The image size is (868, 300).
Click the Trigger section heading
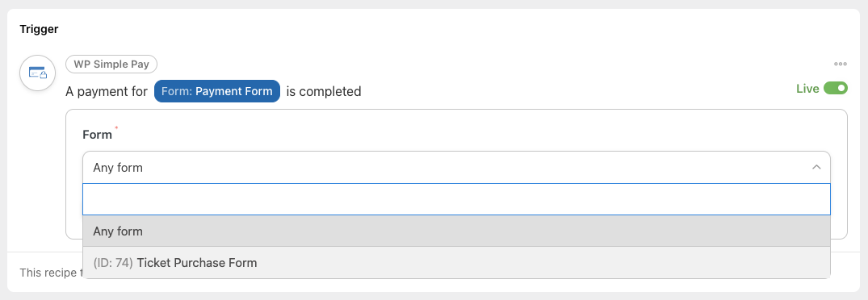(x=39, y=29)
